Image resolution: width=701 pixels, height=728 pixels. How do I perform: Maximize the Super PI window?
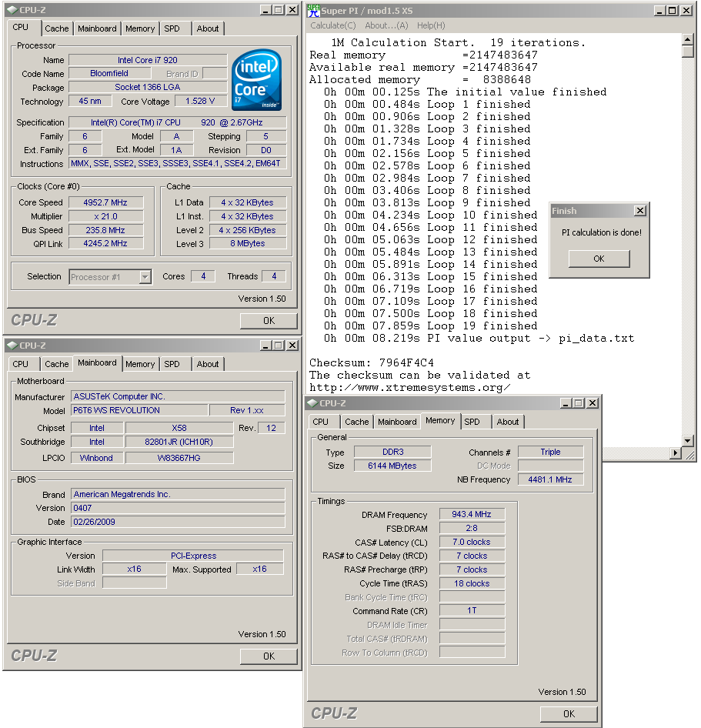pyautogui.click(x=673, y=10)
